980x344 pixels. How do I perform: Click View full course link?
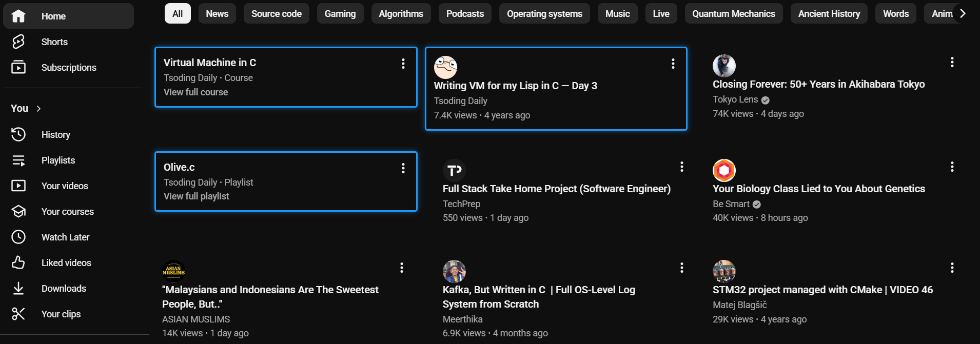[x=195, y=92]
